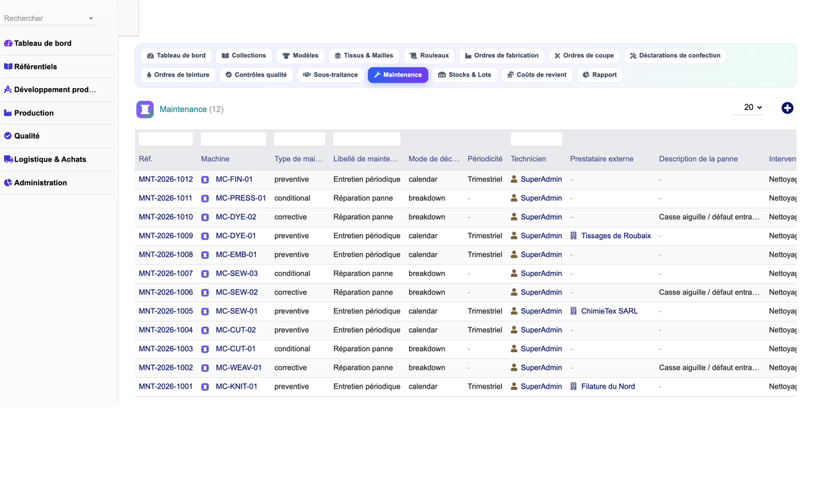Screen dimensions: 814x504
Task: Open record MNT-2026-1001
Action: [x=166, y=387]
